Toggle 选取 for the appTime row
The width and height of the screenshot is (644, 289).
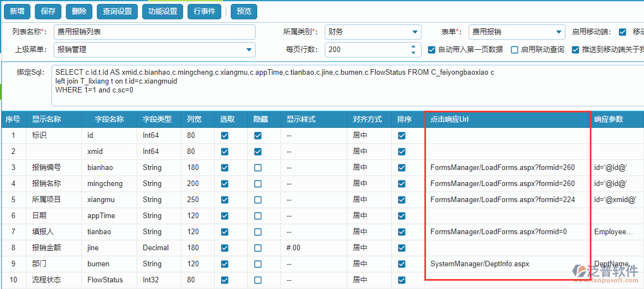pos(225,215)
